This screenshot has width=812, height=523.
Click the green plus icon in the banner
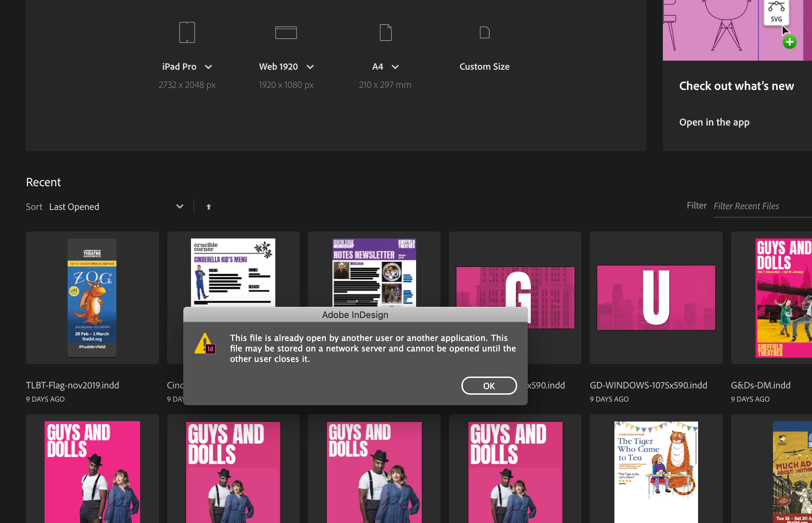point(789,42)
